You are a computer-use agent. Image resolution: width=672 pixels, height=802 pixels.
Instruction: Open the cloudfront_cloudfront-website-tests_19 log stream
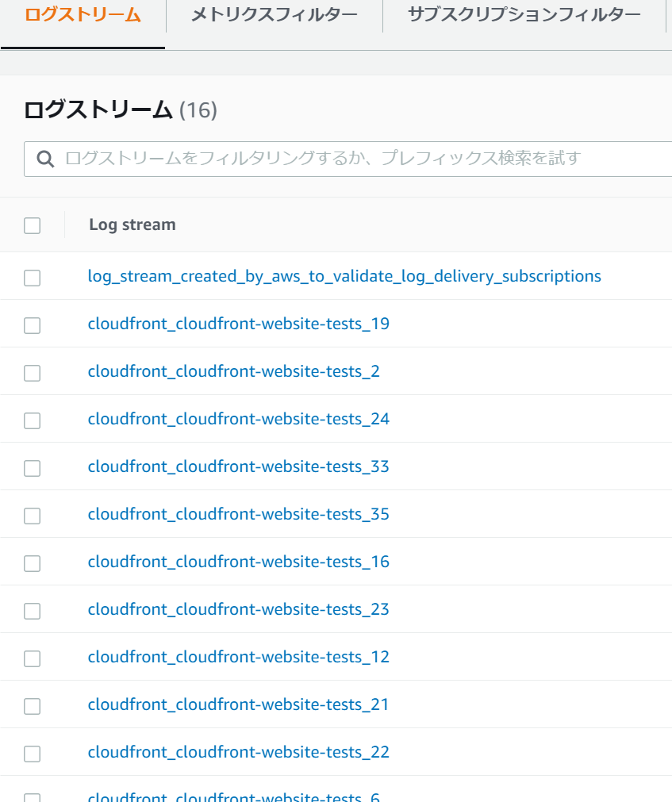[x=239, y=324]
